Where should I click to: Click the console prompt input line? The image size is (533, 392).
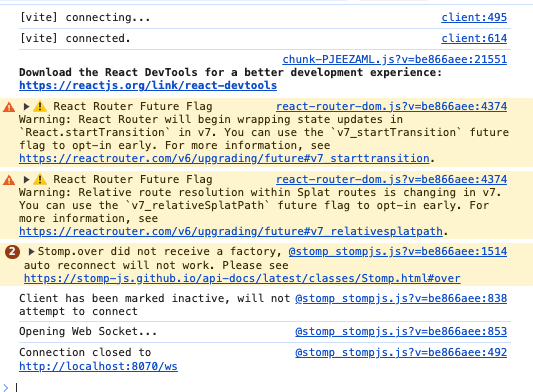[272, 387]
